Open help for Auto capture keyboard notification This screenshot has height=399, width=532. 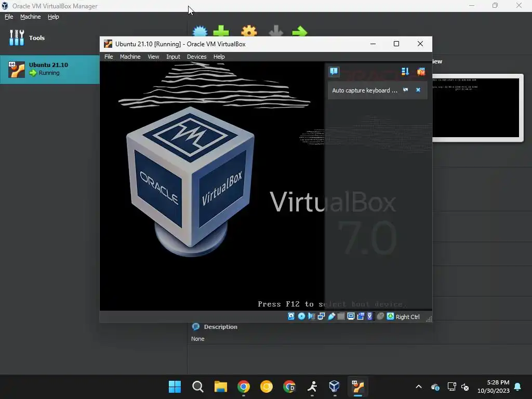pyautogui.click(x=405, y=90)
